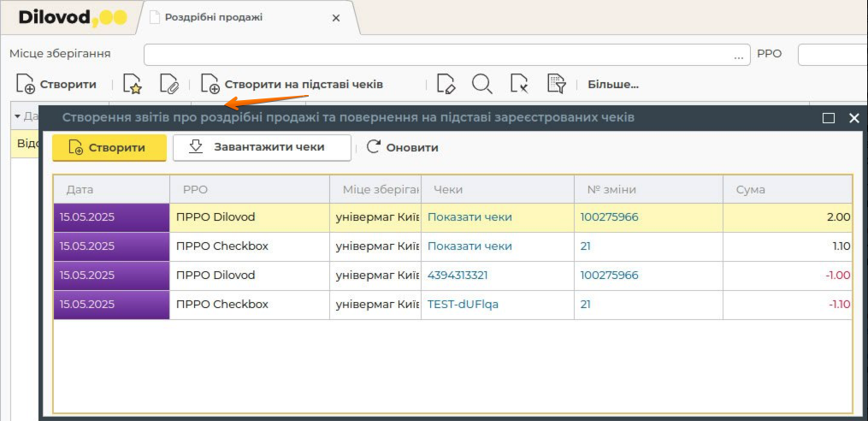The width and height of the screenshot is (868, 421).
Task: Click the favorites star document icon
Action: pos(133,84)
